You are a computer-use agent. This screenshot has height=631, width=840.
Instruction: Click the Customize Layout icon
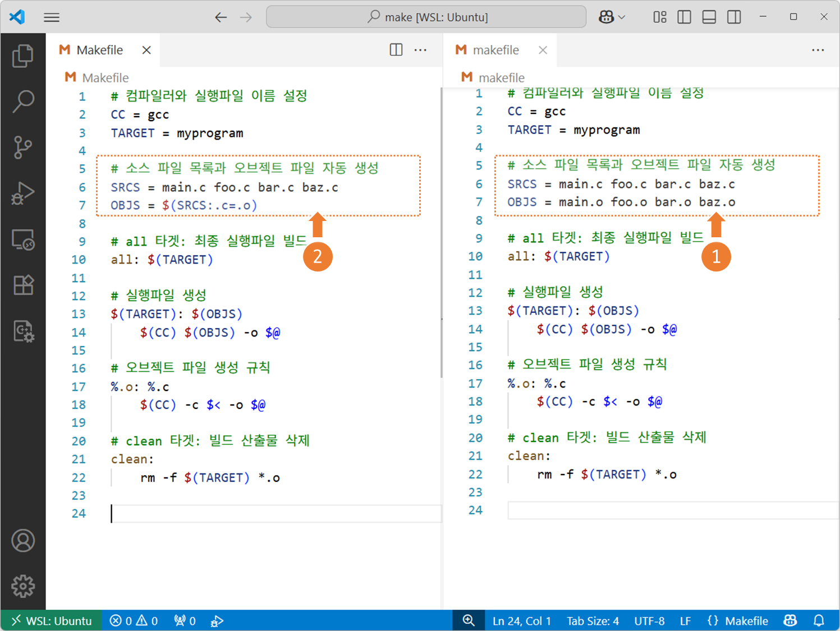point(660,17)
